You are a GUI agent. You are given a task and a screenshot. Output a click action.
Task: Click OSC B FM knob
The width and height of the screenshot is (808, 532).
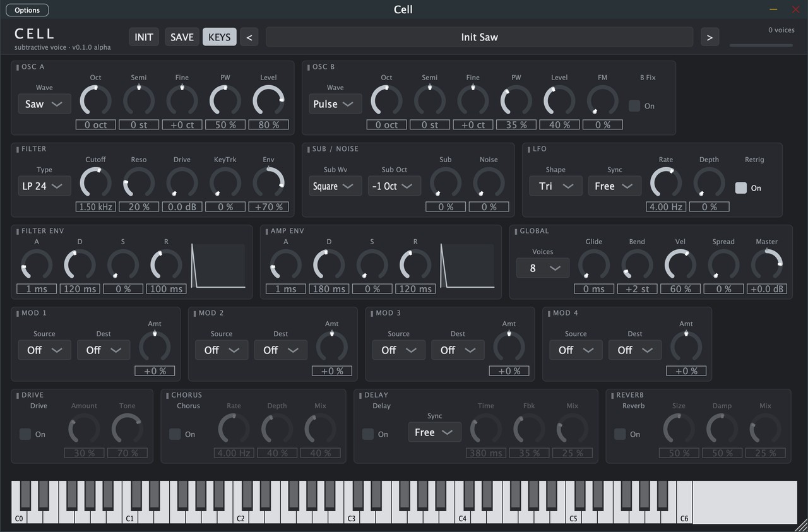tap(603, 101)
